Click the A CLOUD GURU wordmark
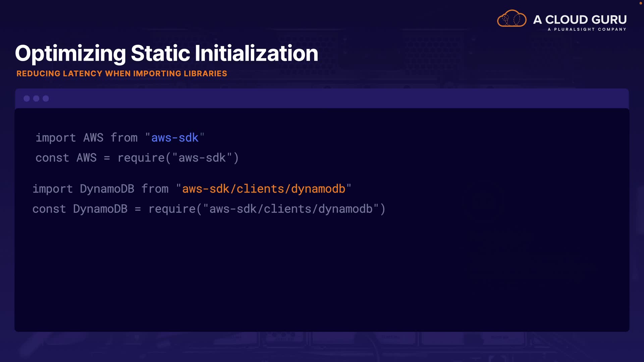Image resolution: width=644 pixels, height=362 pixels. tap(580, 19)
